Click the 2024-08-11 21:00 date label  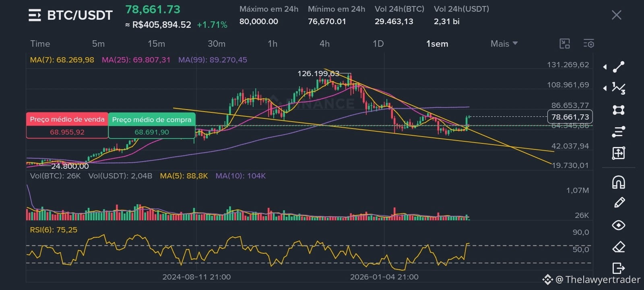coord(196,277)
